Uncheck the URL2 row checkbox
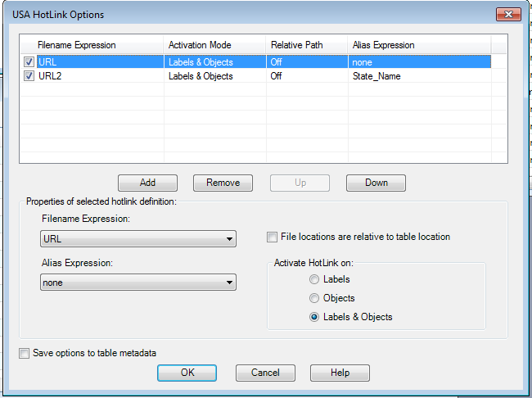 [29, 75]
